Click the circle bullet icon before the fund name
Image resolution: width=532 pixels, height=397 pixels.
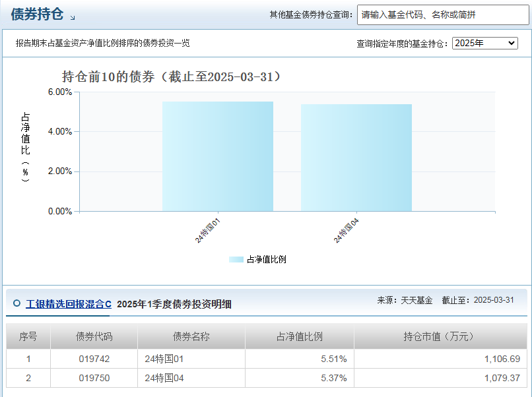pyautogui.click(x=17, y=303)
